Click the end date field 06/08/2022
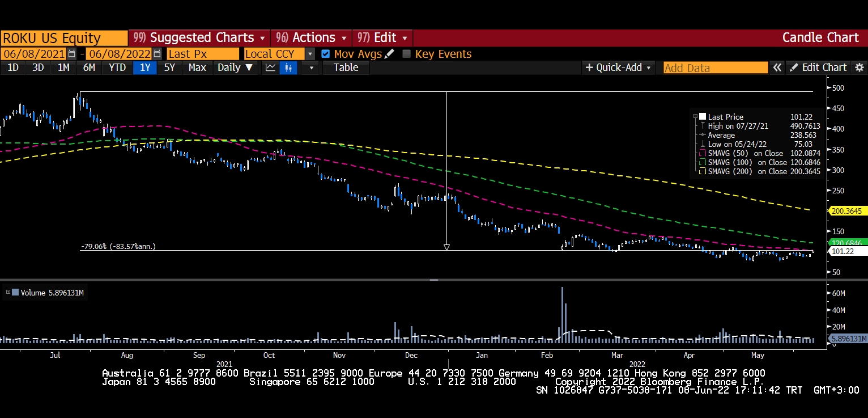 point(120,54)
